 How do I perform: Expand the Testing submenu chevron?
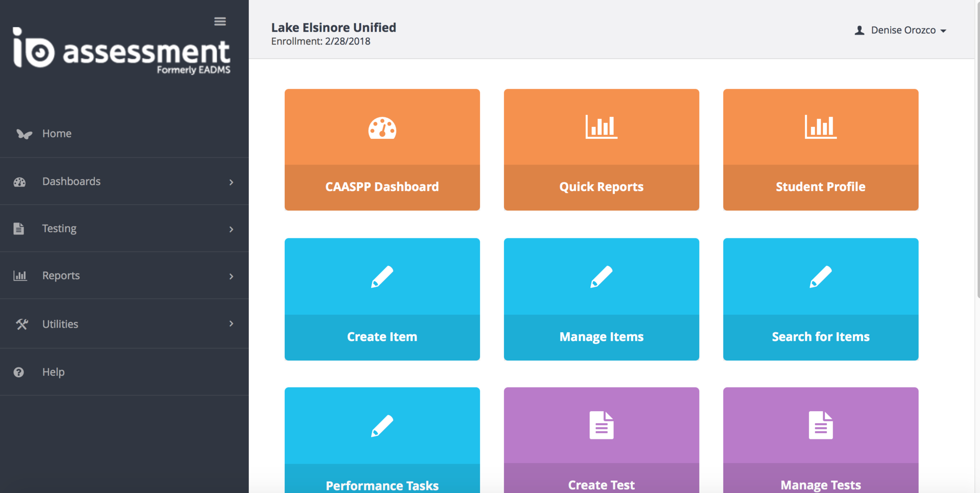pos(231,229)
